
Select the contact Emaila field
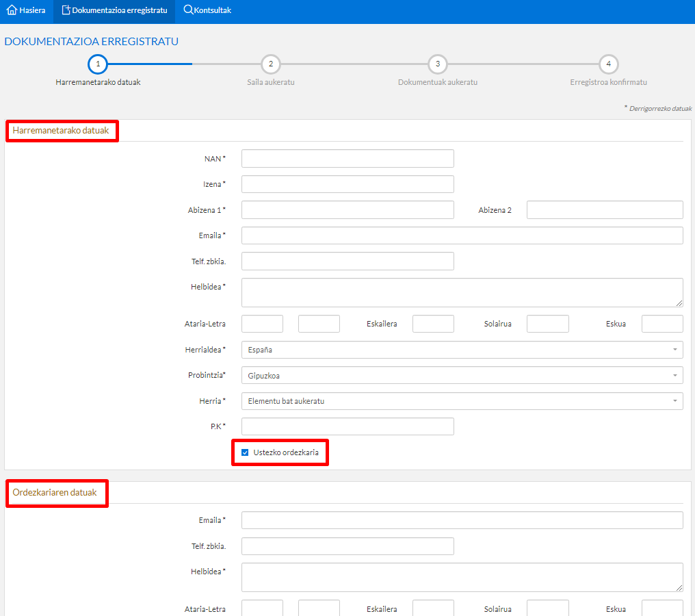[x=462, y=235]
